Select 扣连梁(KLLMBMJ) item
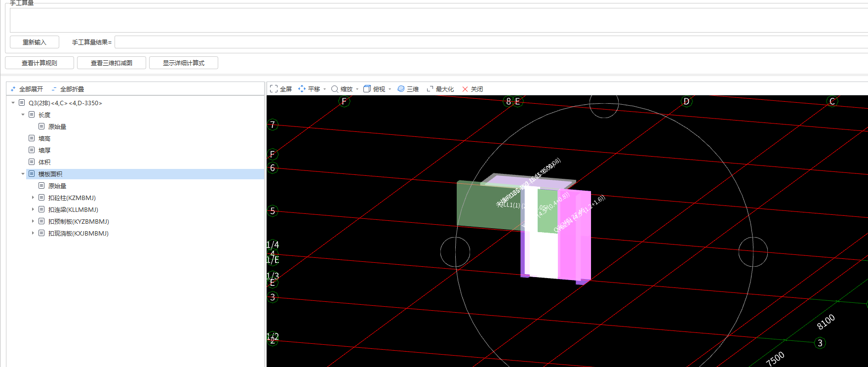Screen dimensions: 868x367 point(73,209)
